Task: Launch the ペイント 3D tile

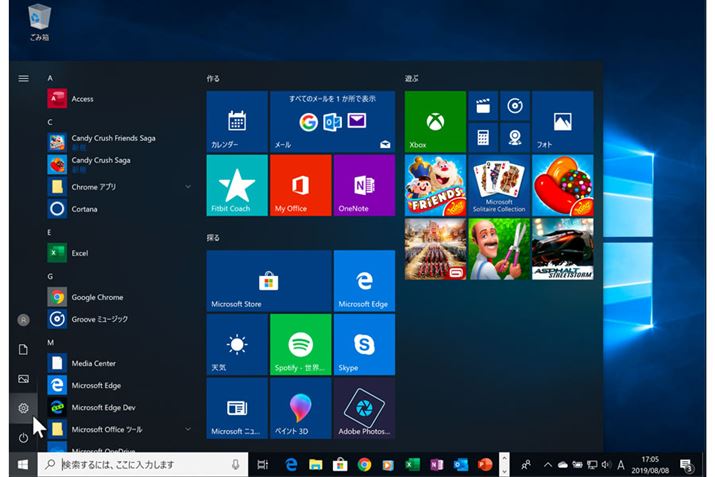Action: (x=300, y=408)
